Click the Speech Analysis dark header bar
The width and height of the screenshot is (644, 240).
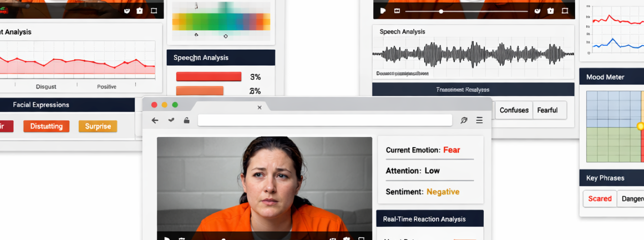(x=221, y=57)
